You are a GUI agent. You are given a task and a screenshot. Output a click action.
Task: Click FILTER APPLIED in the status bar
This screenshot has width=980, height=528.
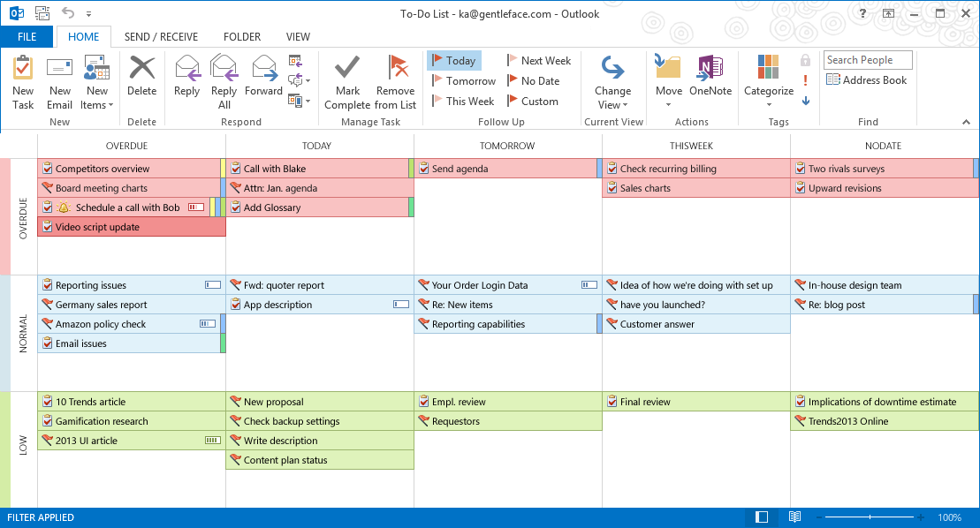point(41,517)
